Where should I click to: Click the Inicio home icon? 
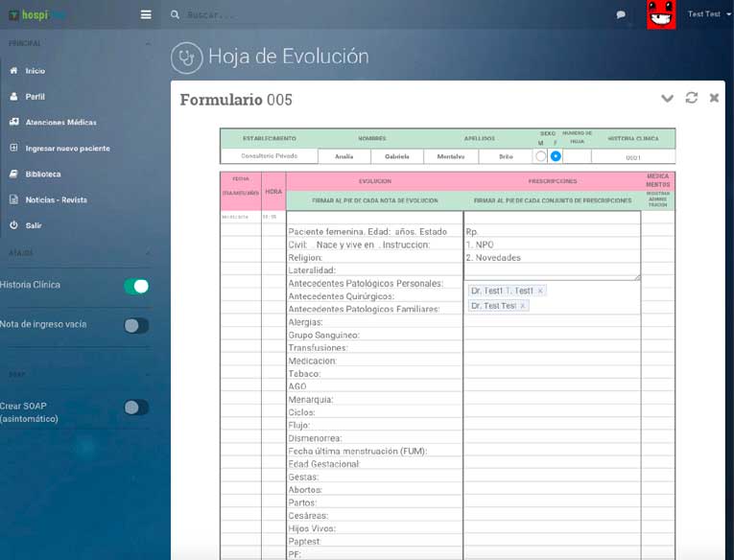click(13, 71)
